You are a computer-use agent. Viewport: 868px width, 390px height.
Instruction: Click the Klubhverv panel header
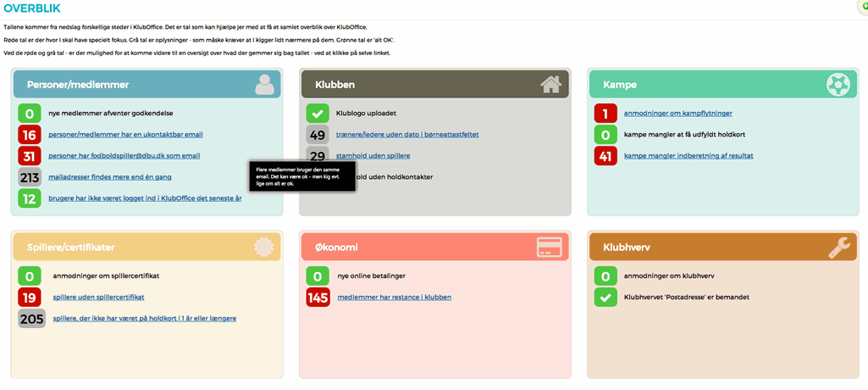pyautogui.click(x=723, y=247)
